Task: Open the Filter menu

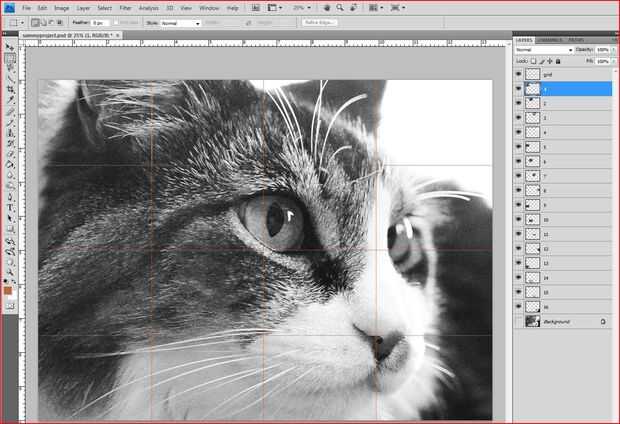Action: [125, 8]
